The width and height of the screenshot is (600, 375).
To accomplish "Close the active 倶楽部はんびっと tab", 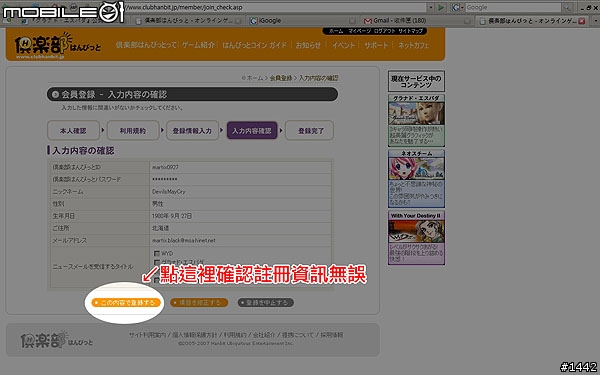I will pyautogui.click(x=582, y=21).
